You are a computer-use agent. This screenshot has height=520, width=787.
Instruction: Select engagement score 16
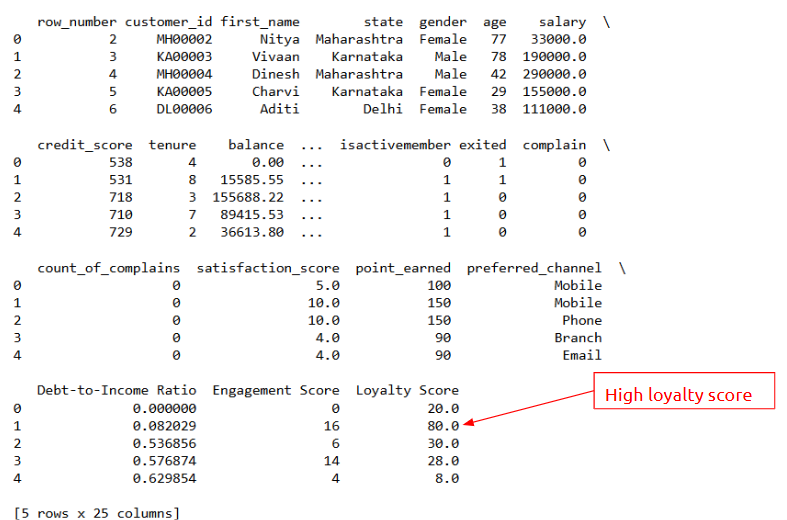[x=332, y=426]
